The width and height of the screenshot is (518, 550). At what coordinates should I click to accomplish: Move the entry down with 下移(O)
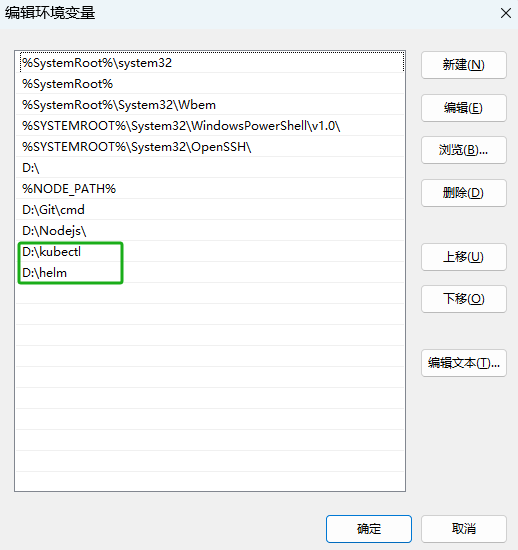(464, 299)
